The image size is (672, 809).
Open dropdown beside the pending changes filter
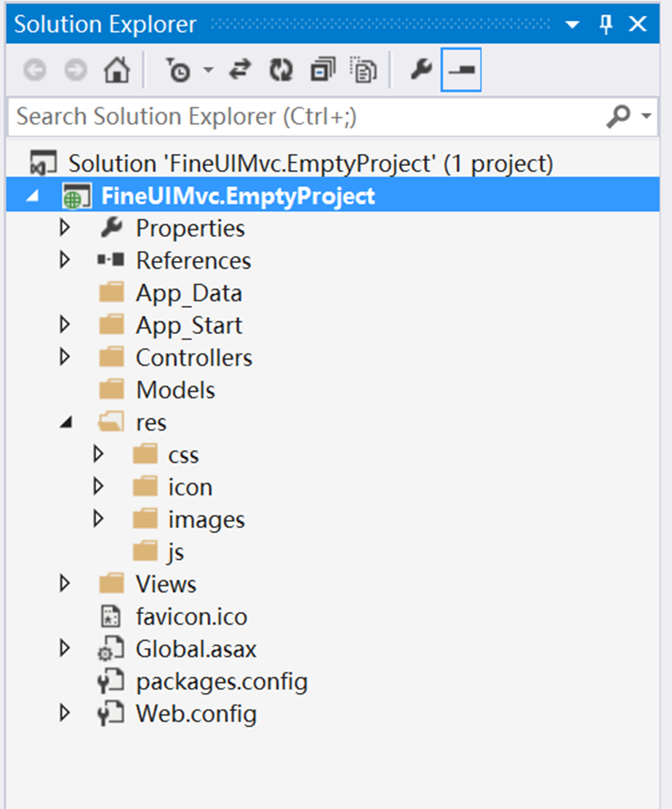208,70
